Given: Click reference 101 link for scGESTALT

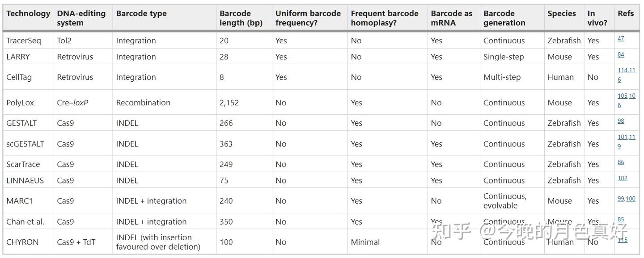Looking at the screenshot, I should pos(623,137).
